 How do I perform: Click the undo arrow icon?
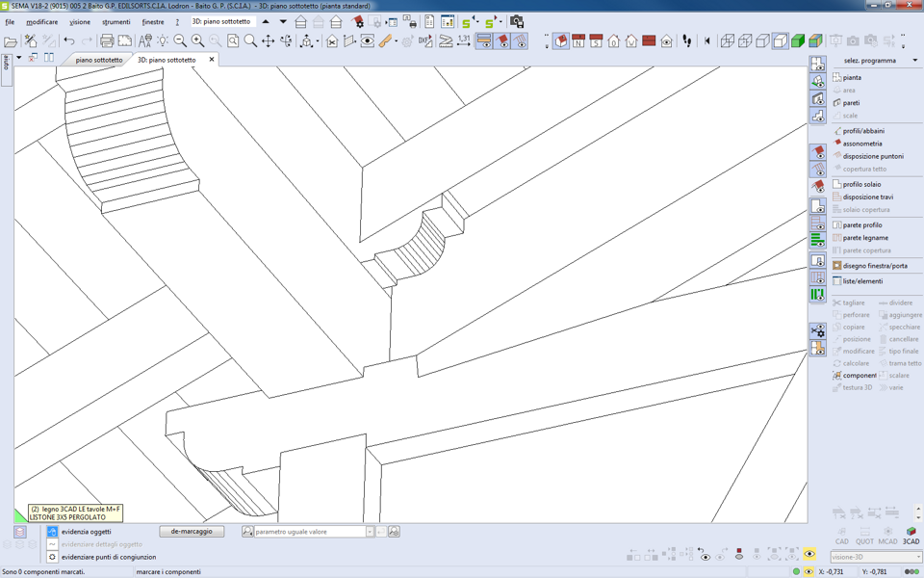pos(69,41)
